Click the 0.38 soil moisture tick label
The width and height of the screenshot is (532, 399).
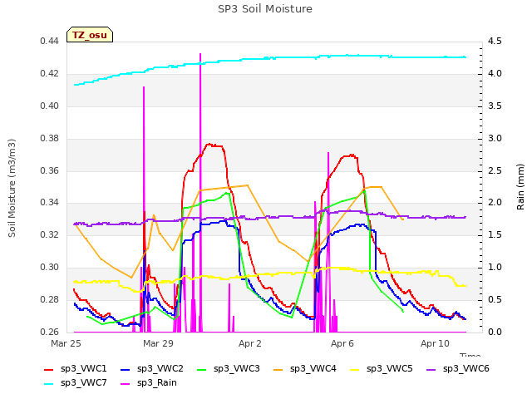coord(49,139)
